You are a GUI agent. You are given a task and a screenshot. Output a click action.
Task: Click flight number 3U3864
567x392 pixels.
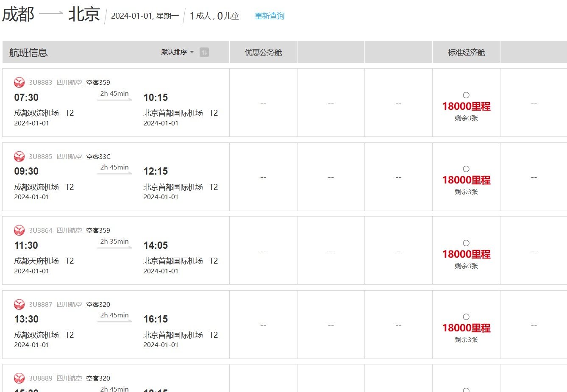41,231
